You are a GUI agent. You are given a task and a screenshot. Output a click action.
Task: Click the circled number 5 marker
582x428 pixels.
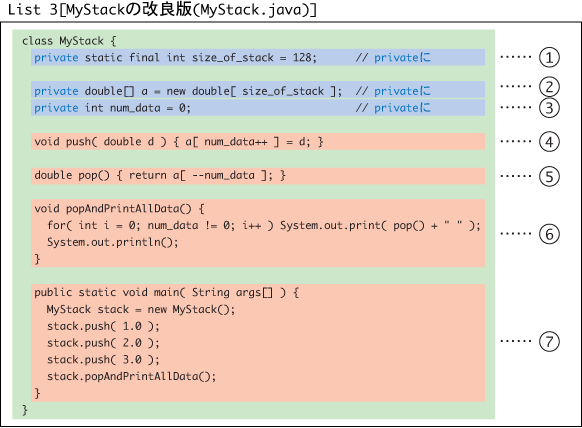(x=549, y=176)
